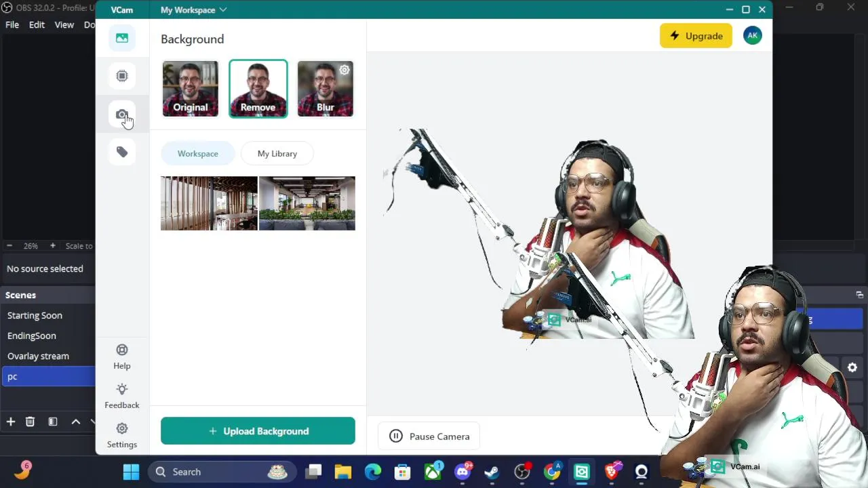Image resolution: width=868 pixels, height=488 pixels.
Task: Open the OBS preview scale dropdown
Action: 79,246
